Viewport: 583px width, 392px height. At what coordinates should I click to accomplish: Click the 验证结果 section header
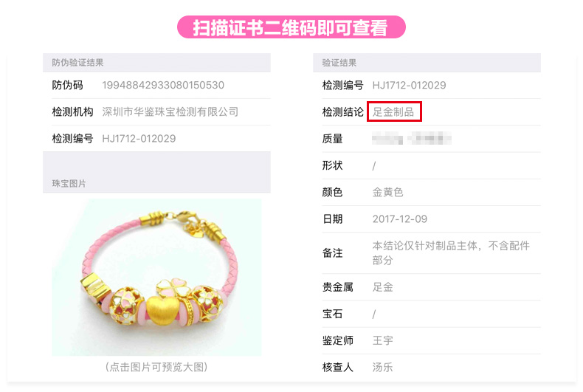(x=339, y=63)
